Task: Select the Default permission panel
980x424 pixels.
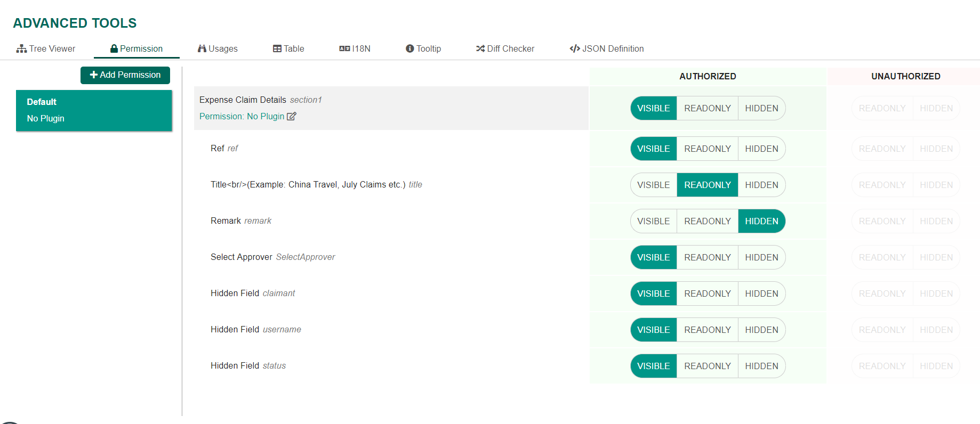Action: 94,110
